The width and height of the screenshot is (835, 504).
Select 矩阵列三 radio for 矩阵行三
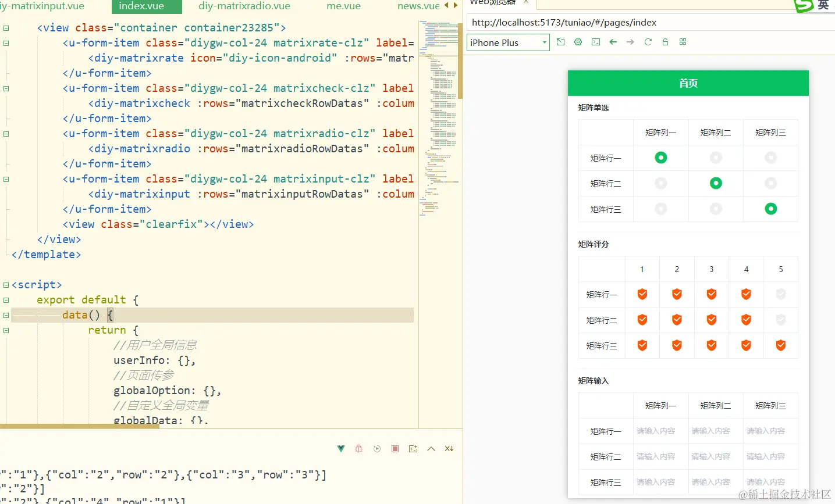[x=771, y=209]
